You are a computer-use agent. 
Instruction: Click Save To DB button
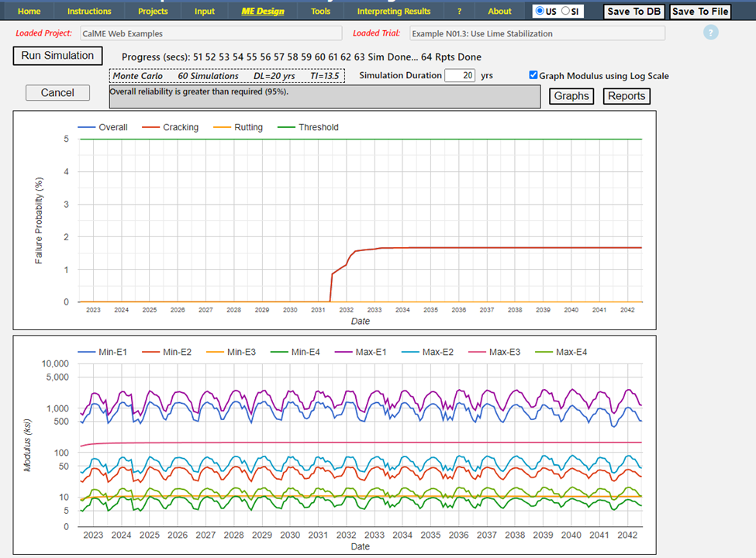coord(634,12)
